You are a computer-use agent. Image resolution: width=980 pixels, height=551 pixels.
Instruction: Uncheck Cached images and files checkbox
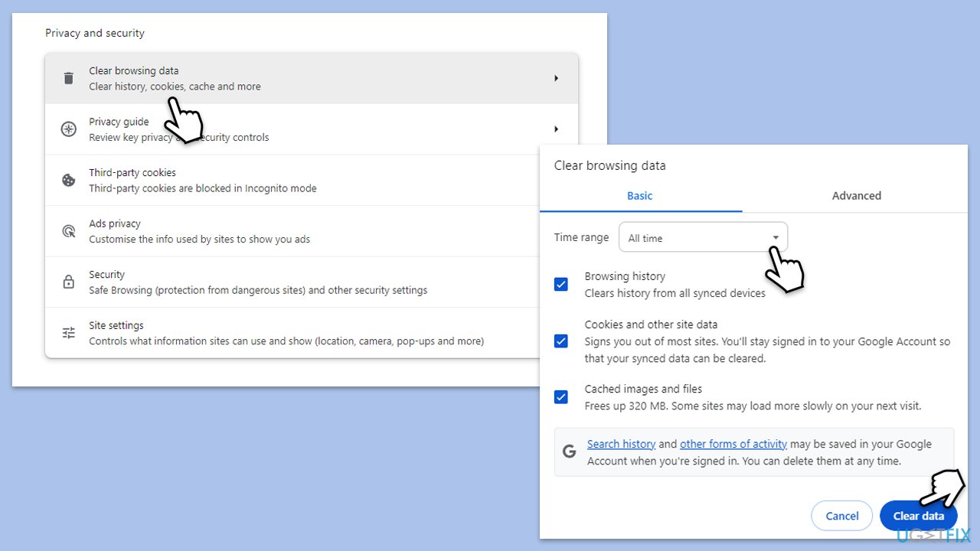pyautogui.click(x=561, y=397)
